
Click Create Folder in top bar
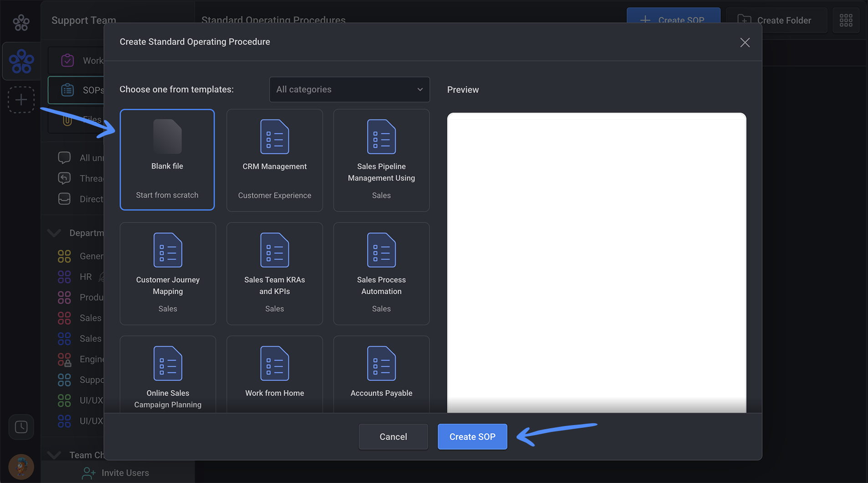pos(776,20)
